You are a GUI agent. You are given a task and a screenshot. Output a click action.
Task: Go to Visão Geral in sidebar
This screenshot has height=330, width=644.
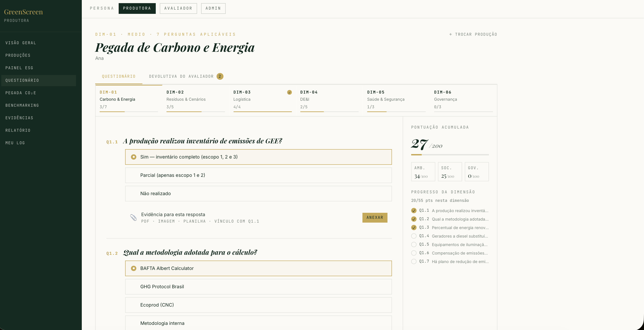click(39, 43)
